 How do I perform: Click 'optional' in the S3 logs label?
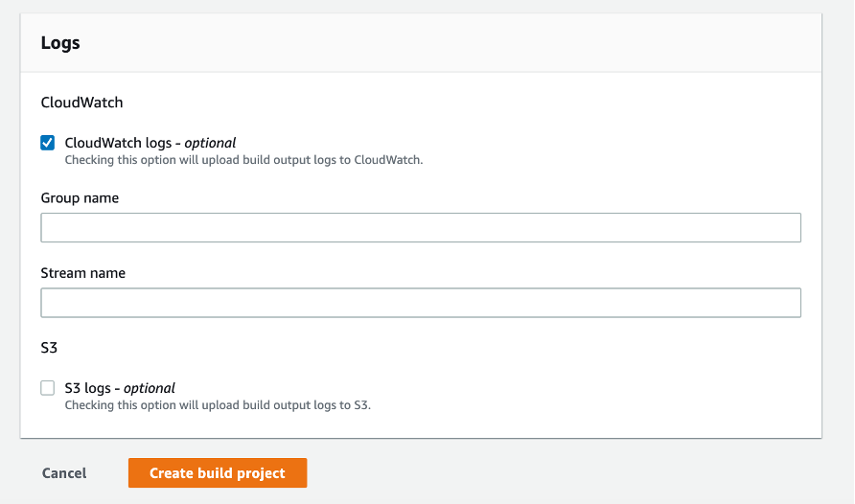[x=150, y=388]
